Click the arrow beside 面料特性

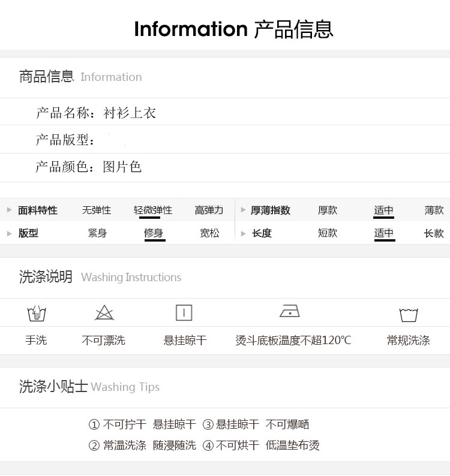click(9, 210)
